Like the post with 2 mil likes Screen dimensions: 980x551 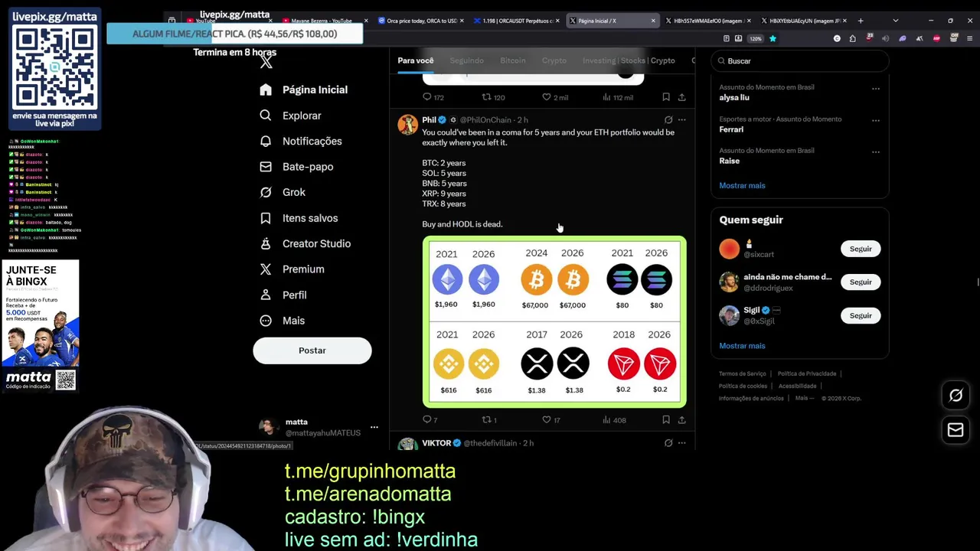pos(546,97)
